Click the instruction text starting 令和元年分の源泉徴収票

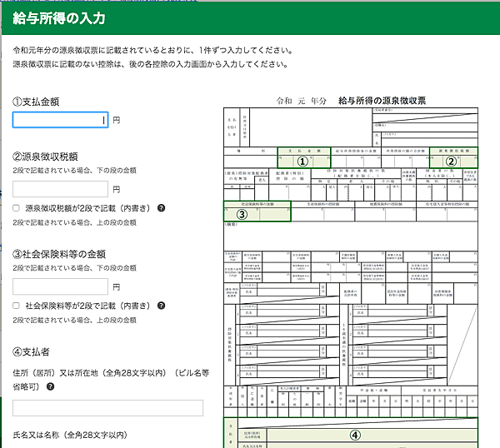(152, 50)
